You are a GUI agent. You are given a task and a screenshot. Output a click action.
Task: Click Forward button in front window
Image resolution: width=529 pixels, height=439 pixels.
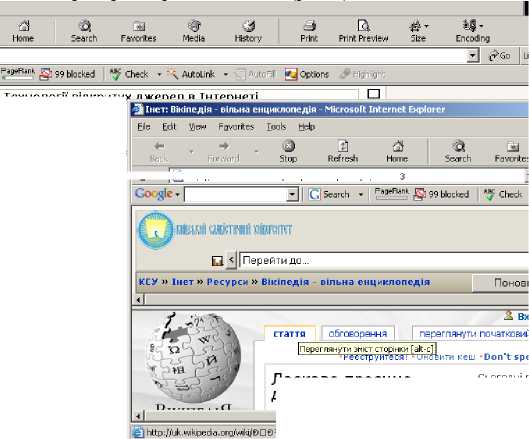(x=224, y=152)
